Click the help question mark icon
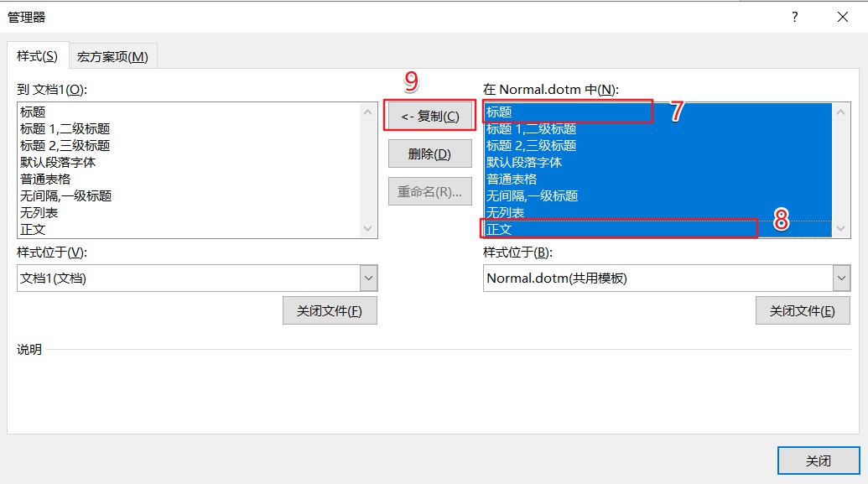The image size is (868, 484). click(795, 17)
